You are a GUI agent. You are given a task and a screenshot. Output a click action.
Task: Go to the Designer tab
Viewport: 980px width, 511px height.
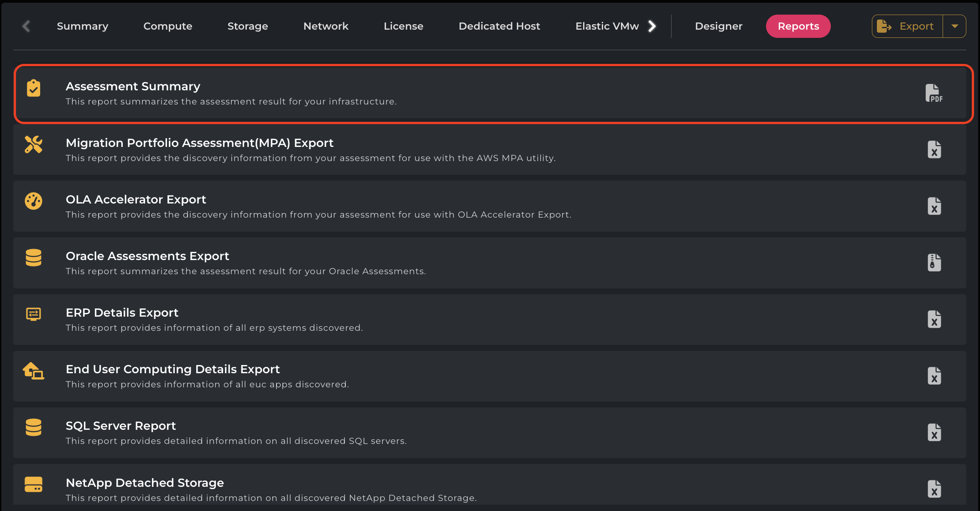point(719,26)
